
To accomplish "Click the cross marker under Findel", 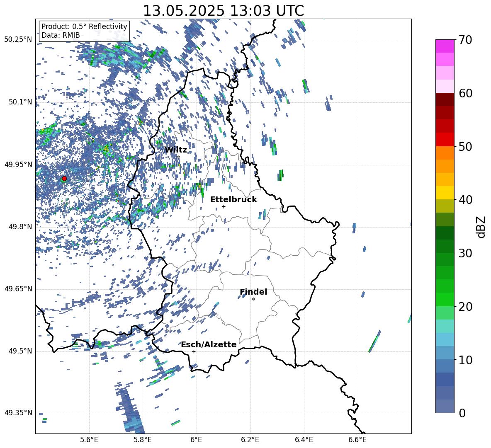I will [253, 299].
